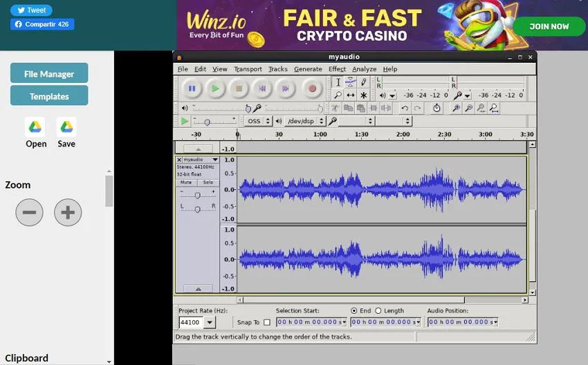Enable the Snap To checkbox

[x=267, y=322]
